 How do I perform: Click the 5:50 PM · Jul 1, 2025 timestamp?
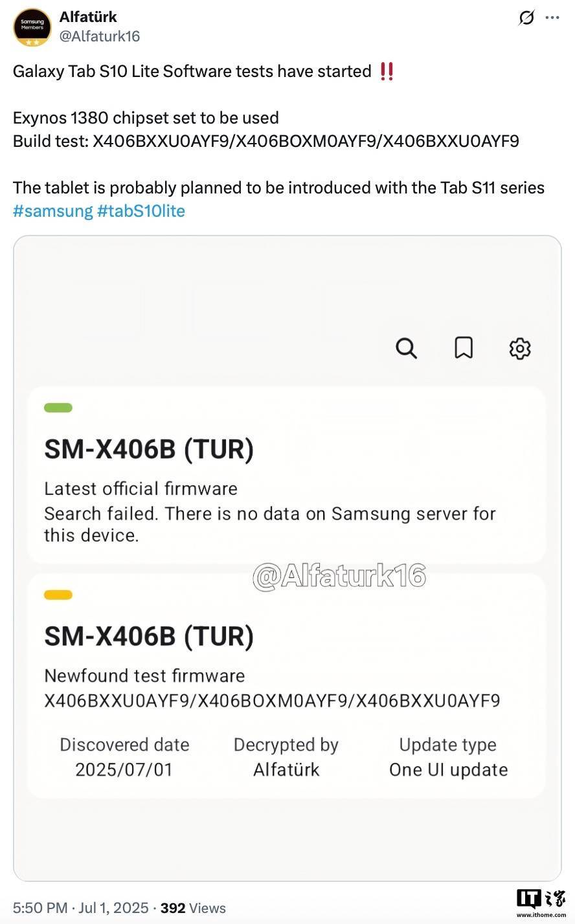click(x=81, y=908)
